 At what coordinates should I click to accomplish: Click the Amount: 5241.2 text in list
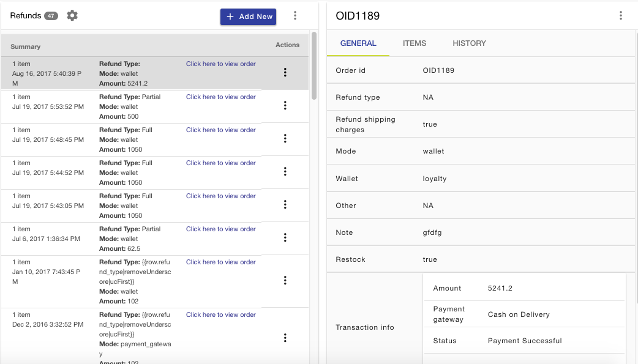click(123, 83)
